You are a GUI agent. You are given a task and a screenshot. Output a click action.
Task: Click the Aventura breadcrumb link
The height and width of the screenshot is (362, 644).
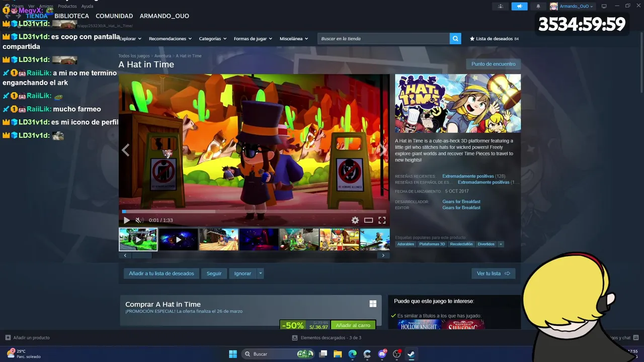click(163, 56)
